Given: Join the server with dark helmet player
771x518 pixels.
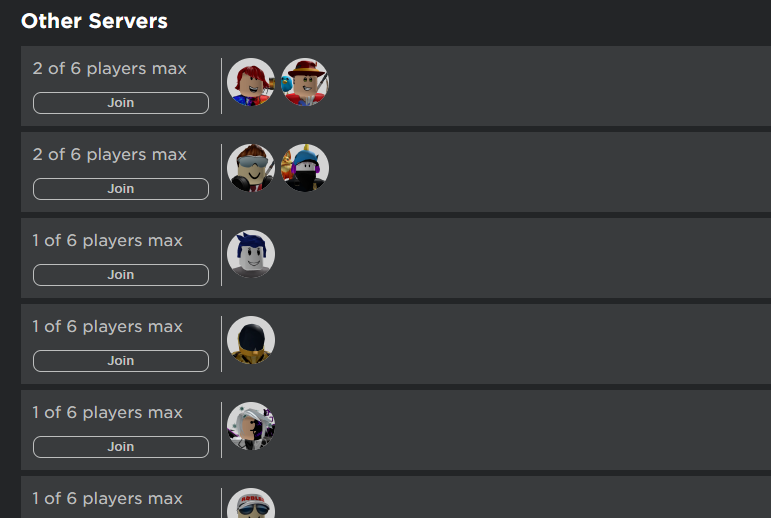Looking at the screenshot, I should [x=121, y=361].
